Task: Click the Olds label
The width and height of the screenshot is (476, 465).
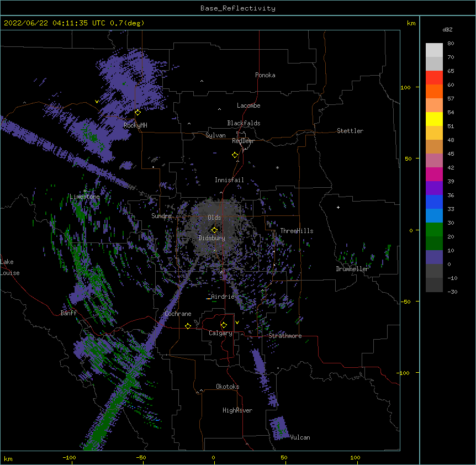Action: [x=214, y=218]
